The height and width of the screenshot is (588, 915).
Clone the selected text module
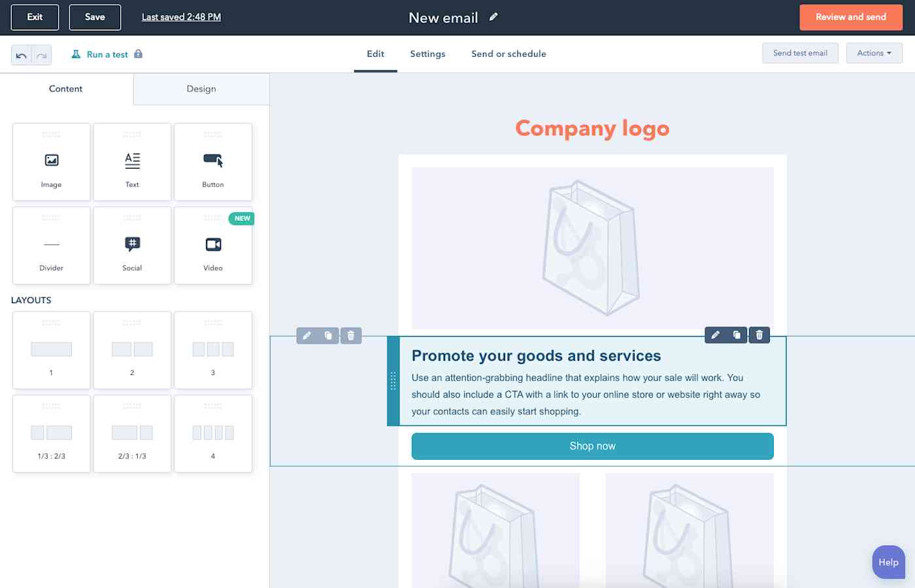click(x=737, y=335)
